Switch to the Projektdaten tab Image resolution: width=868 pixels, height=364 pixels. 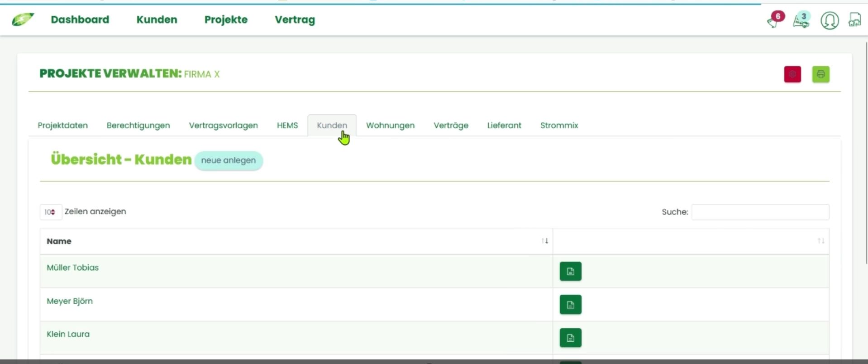click(63, 125)
